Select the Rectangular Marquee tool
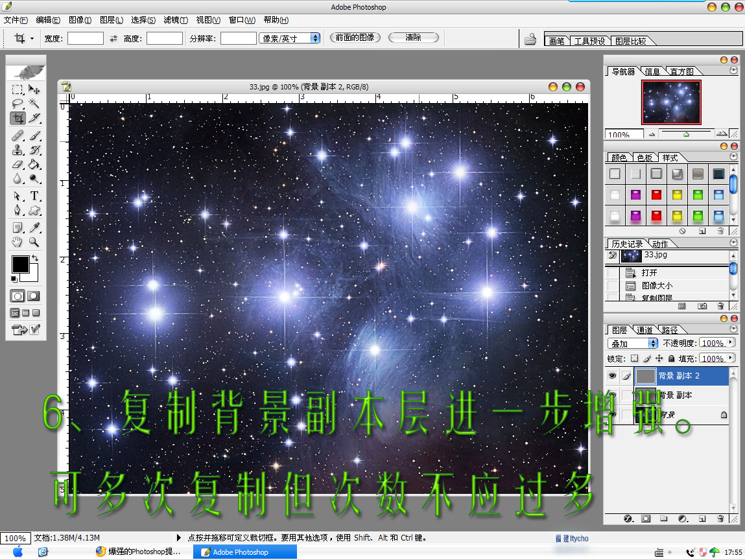The width and height of the screenshot is (745, 560). click(x=18, y=89)
